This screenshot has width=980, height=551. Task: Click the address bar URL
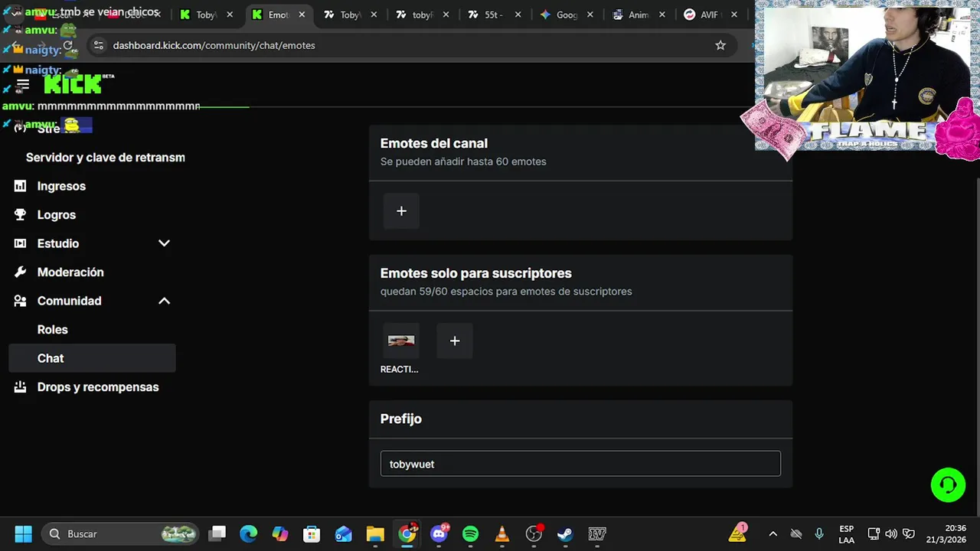[214, 45]
